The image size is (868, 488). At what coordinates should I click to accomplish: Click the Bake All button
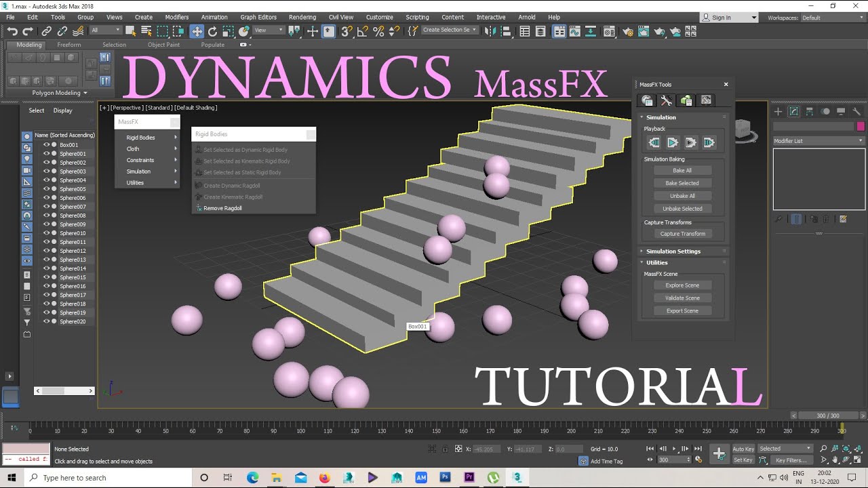point(682,171)
